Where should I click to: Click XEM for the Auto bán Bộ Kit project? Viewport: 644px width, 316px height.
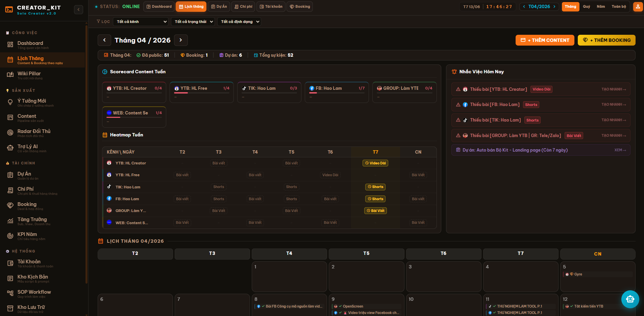pos(620,150)
